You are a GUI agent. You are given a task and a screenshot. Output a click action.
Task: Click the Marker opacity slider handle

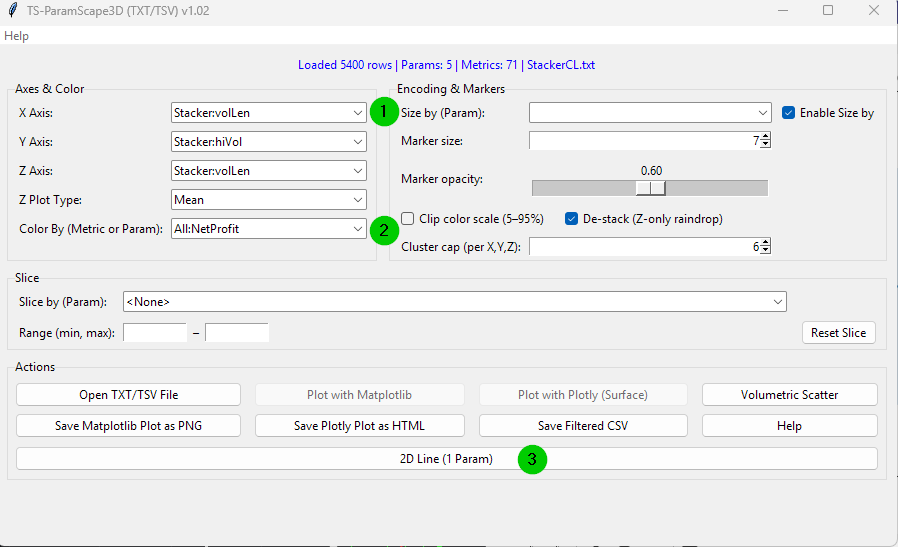(x=651, y=188)
